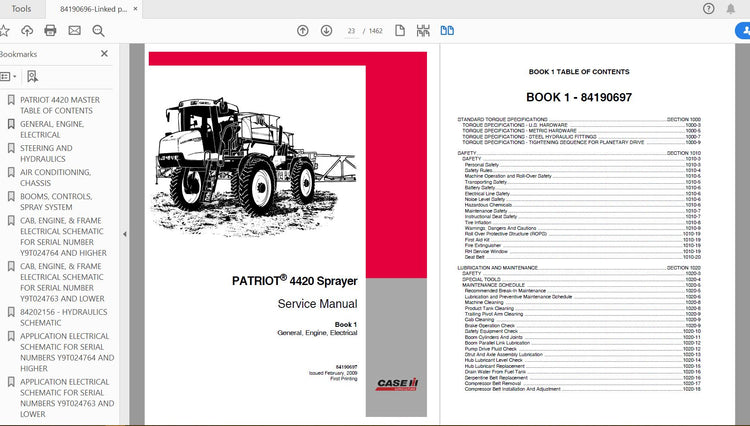This screenshot has height=426, width=750.
Task: Follow Personal Safety contents entry
Action: [583, 164]
